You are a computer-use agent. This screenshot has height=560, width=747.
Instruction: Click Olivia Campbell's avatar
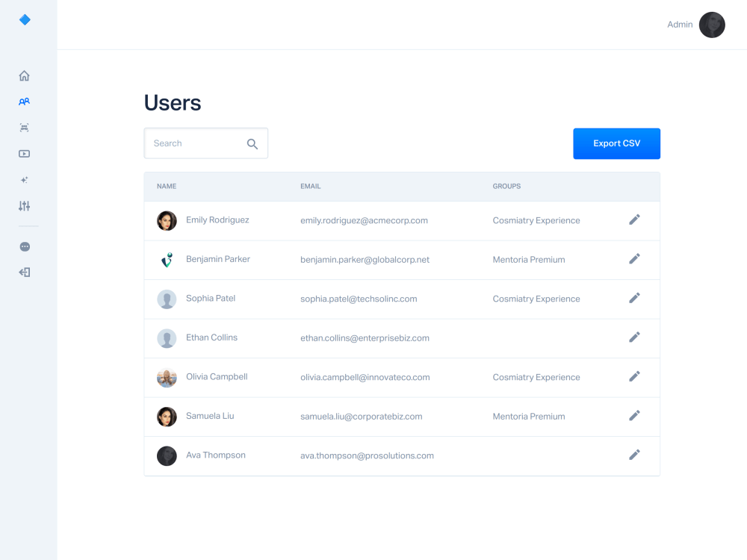click(x=167, y=378)
